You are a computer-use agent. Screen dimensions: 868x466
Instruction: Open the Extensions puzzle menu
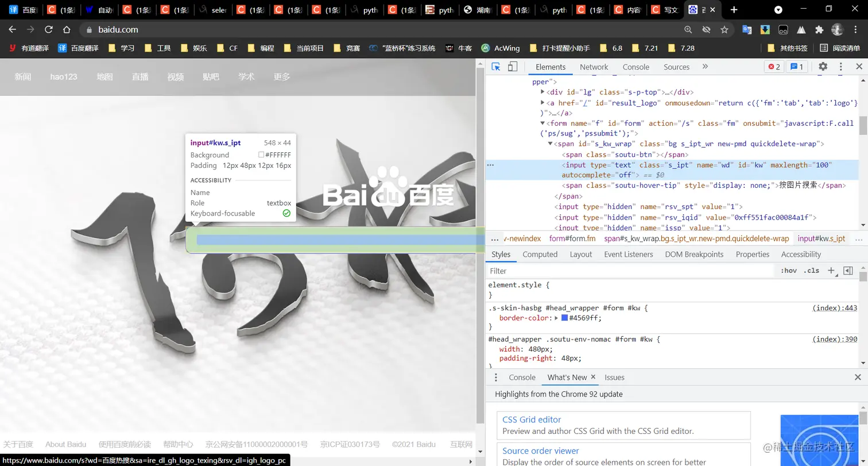pos(819,29)
